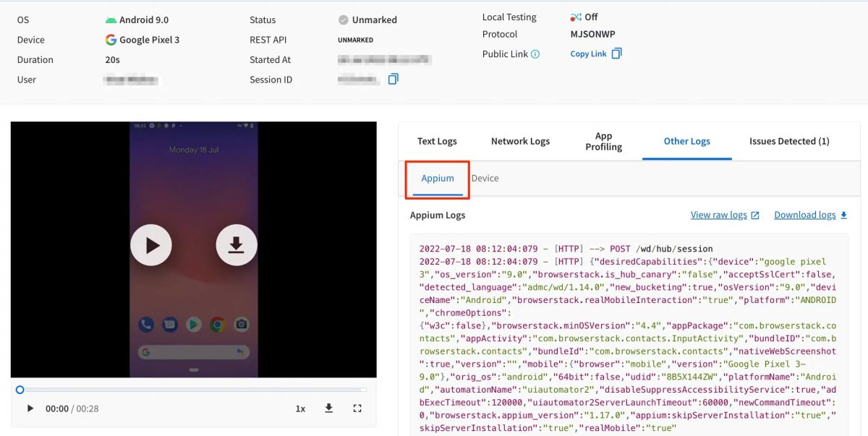
Task: Download the video from the player control bar
Action: (x=328, y=409)
